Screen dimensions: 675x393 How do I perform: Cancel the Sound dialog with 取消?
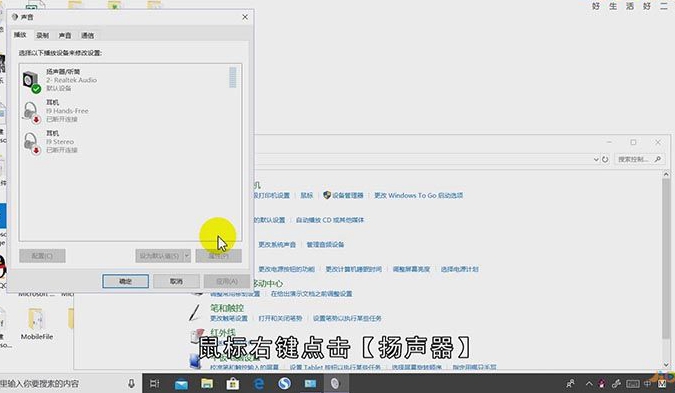176,281
